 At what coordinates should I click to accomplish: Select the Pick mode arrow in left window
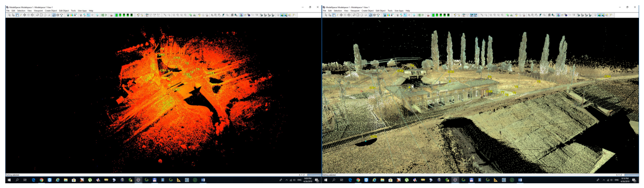[x=9, y=15]
